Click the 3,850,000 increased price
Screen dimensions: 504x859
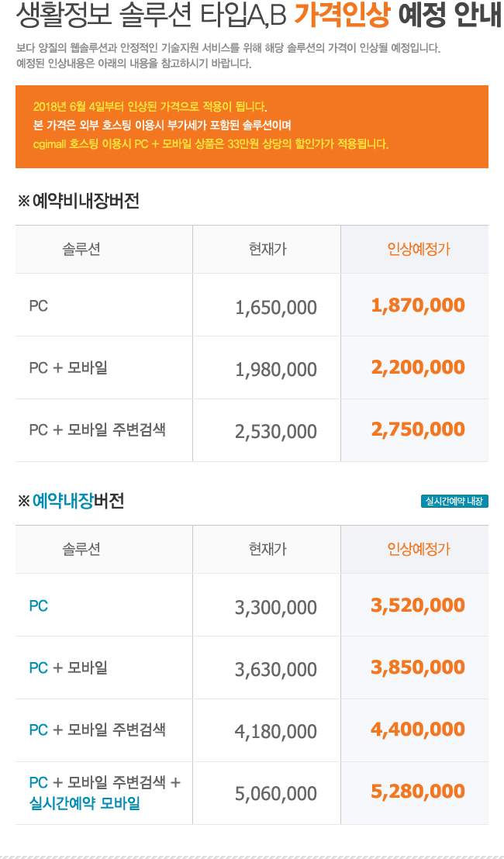(x=418, y=668)
